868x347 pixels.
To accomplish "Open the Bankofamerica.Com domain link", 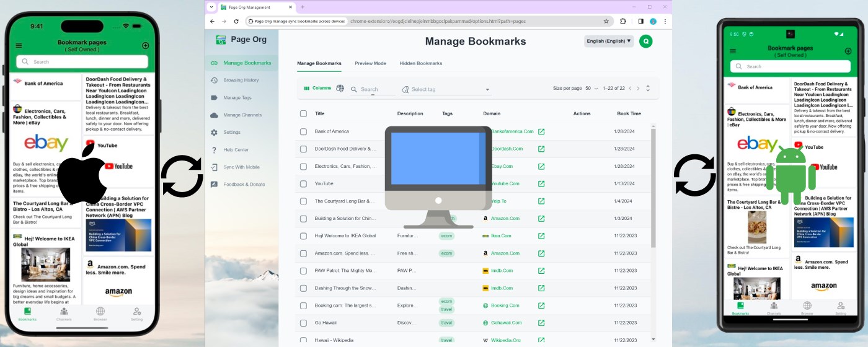I will [x=512, y=131].
